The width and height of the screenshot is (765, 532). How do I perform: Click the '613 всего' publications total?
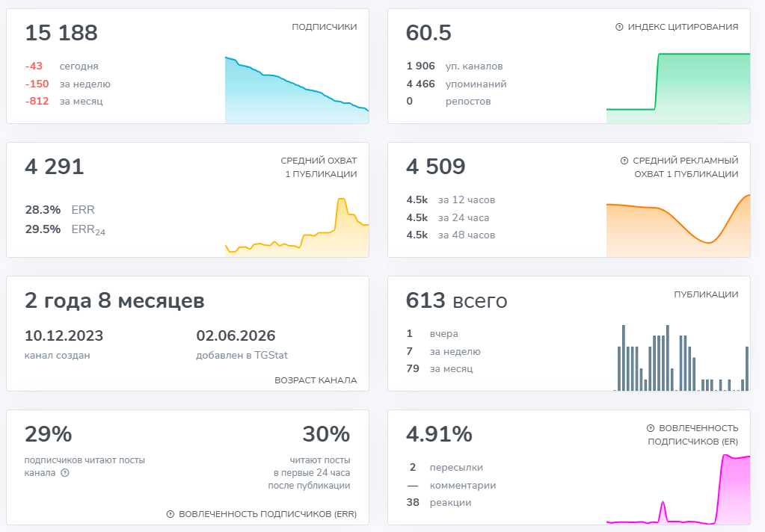tap(457, 300)
